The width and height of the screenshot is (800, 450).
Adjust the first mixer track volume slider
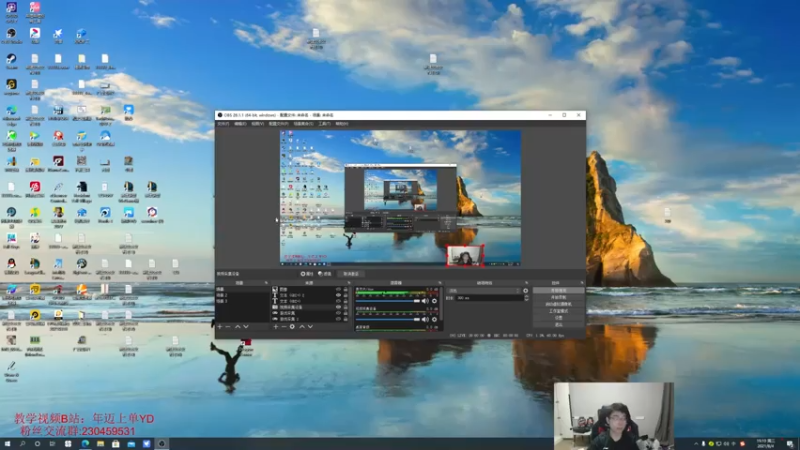(388, 301)
